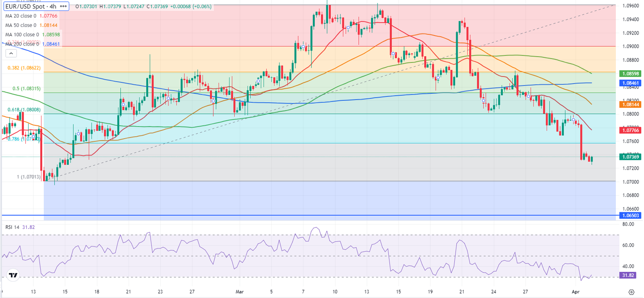
Task: Select the EUR/USD Spot 4h symbol title
Action: (x=30, y=6)
